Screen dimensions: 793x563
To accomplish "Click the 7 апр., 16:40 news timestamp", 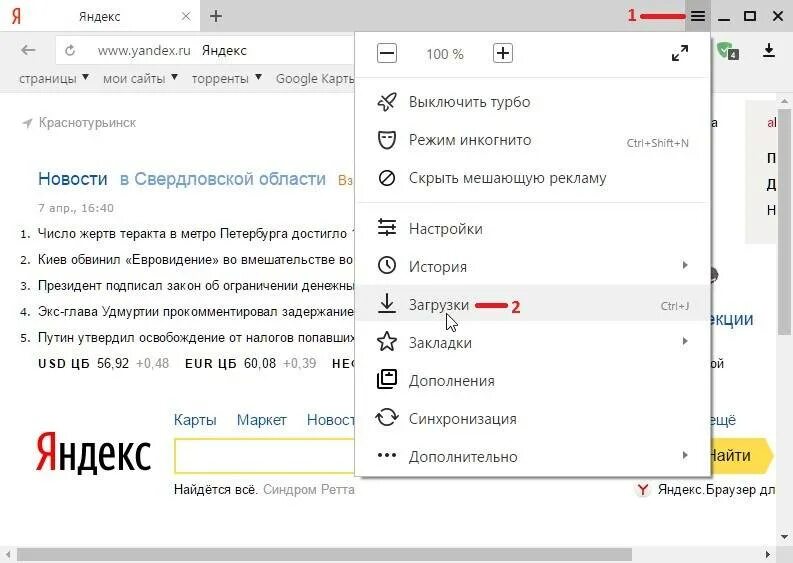I will point(76,208).
